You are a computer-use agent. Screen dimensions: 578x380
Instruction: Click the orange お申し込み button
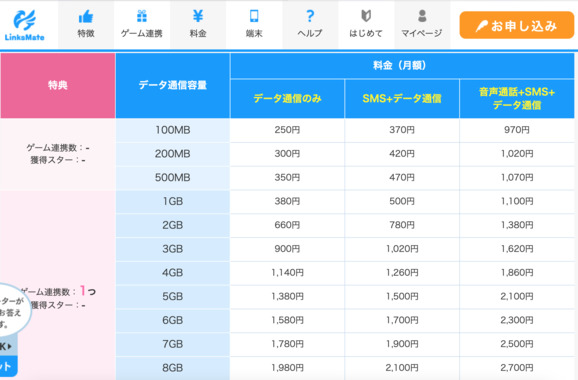pos(516,25)
